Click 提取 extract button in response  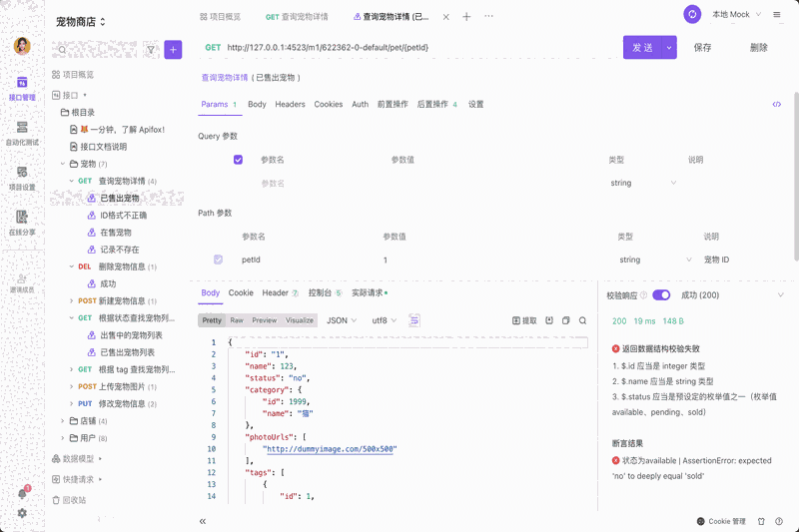tap(524, 320)
